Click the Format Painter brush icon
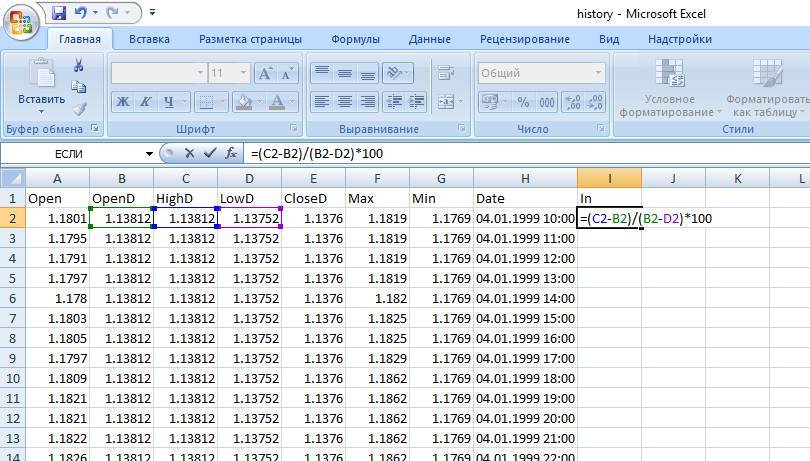 (79, 109)
